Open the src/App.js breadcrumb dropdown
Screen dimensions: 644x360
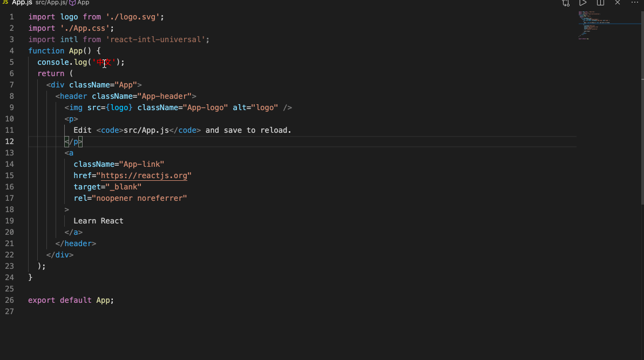(51, 3)
